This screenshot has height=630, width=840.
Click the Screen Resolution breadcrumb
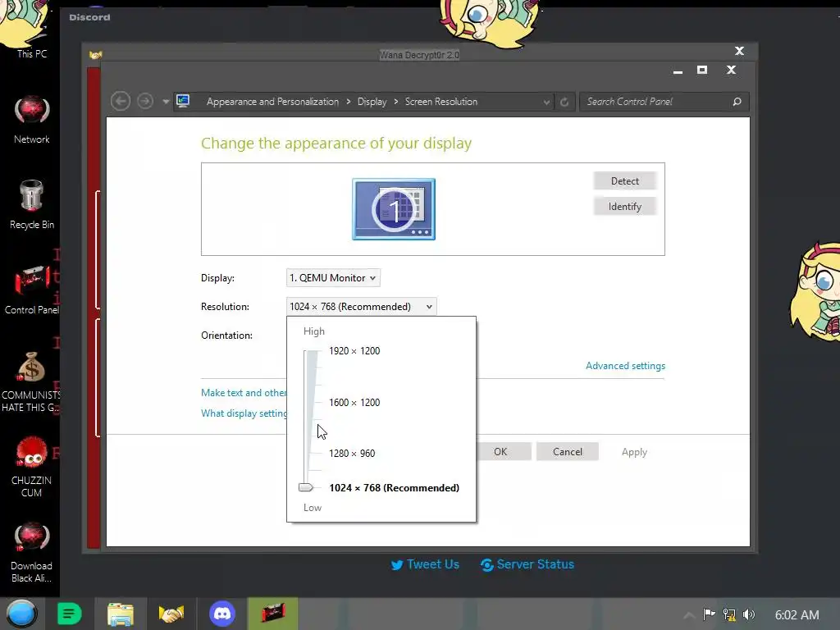pyautogui.click(x=441, y=102)
